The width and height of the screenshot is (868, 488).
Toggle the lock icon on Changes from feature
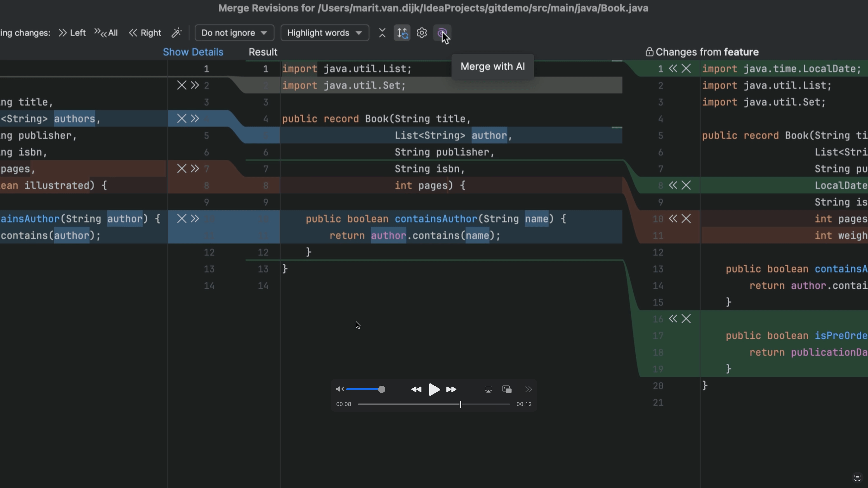pyautogui.click(x=649, y=52)
